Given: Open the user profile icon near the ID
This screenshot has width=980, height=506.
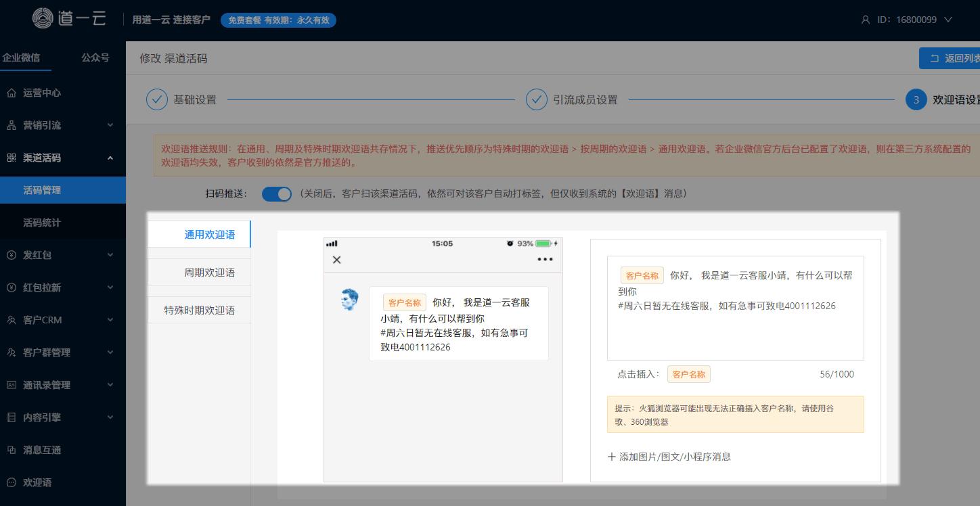Looking at the screenshot, I should pyautogui.click(x=866, y=20).
